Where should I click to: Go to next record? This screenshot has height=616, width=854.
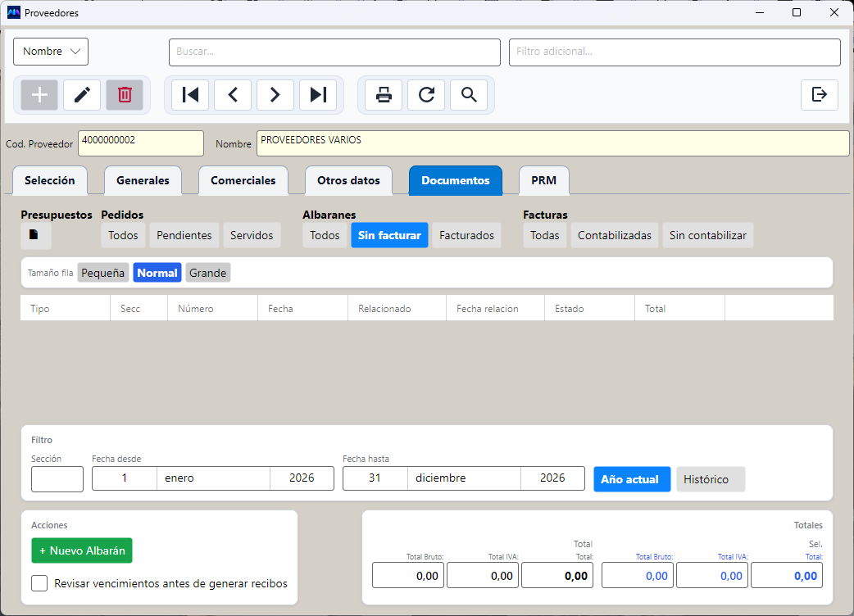(275, 95)
